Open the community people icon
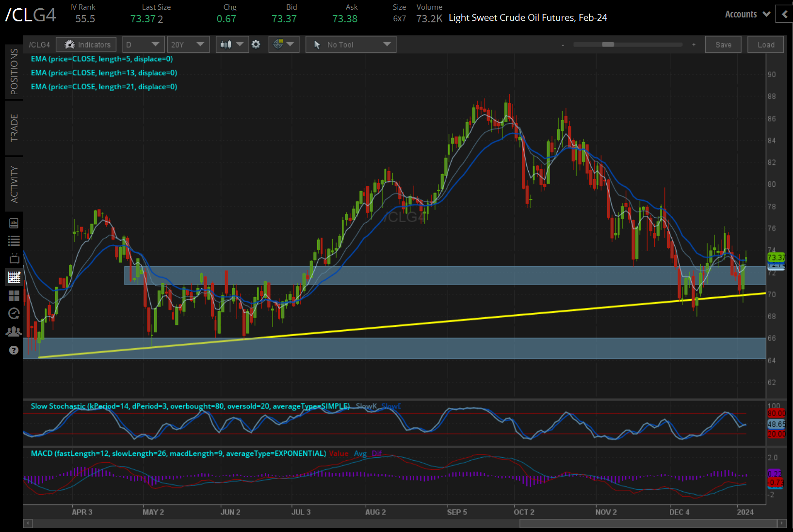This screenshot has height=532, width=793. 14,332
